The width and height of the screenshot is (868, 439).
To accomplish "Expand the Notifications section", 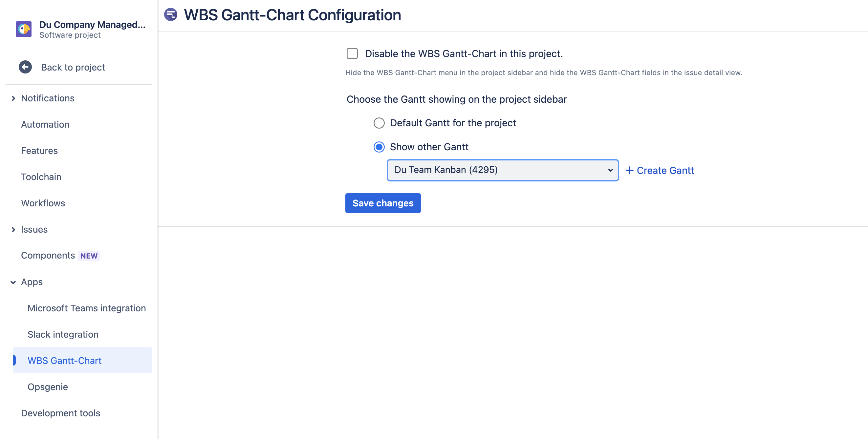I will (48, 98).
